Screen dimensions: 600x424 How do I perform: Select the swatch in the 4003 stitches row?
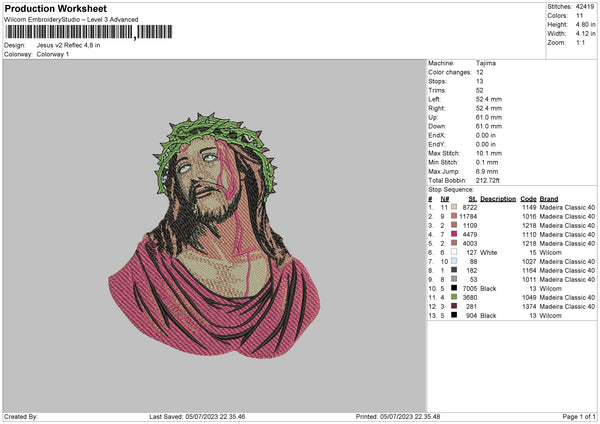click(x=454, y=243)
